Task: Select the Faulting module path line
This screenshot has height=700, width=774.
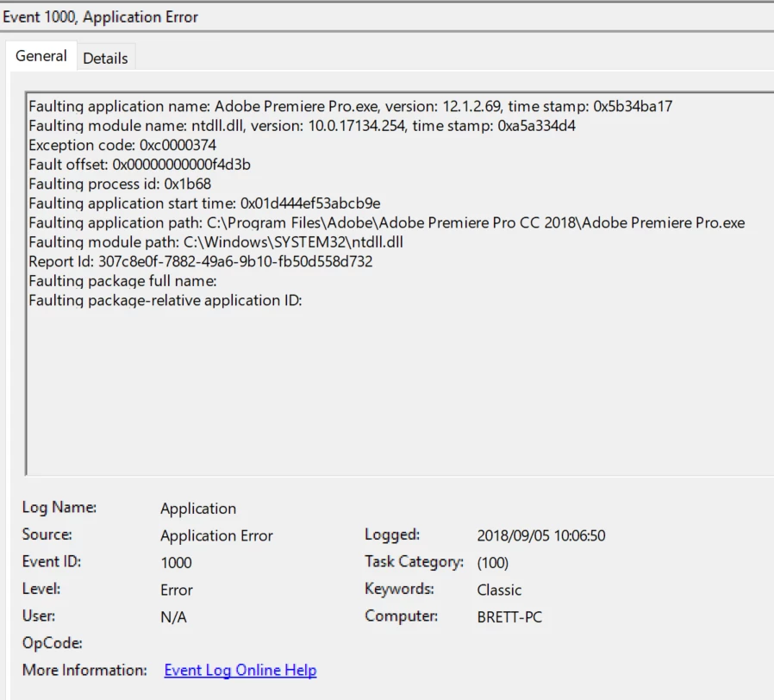Action: pyautogui.click(x=215, y=242)
